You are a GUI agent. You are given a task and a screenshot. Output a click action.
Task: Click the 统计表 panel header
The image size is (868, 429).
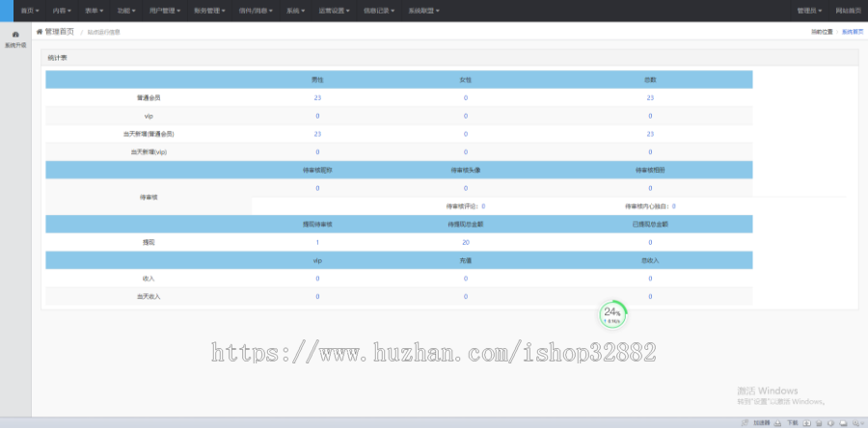[449, 58]
